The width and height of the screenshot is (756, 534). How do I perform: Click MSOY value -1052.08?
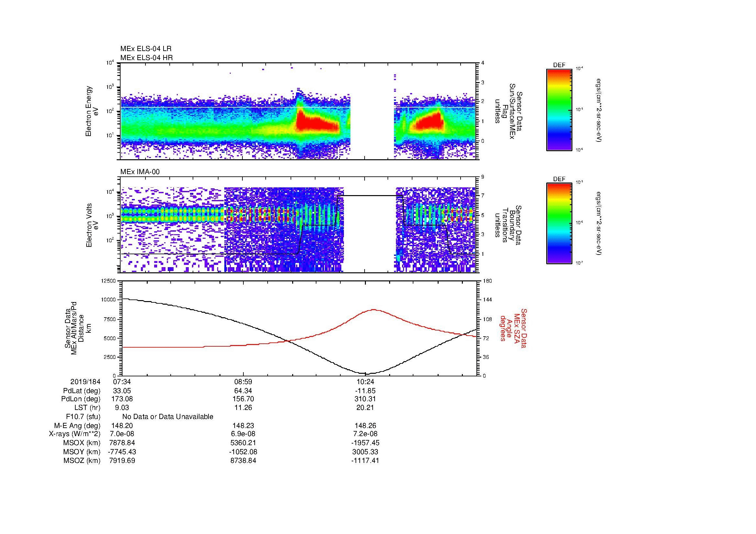point(243,452)
